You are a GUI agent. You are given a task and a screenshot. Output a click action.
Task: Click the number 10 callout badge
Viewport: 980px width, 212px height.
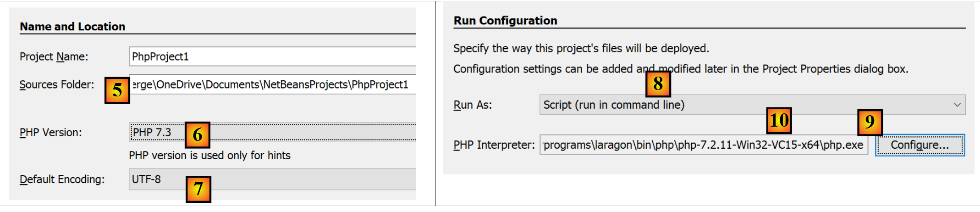(779, 121)
